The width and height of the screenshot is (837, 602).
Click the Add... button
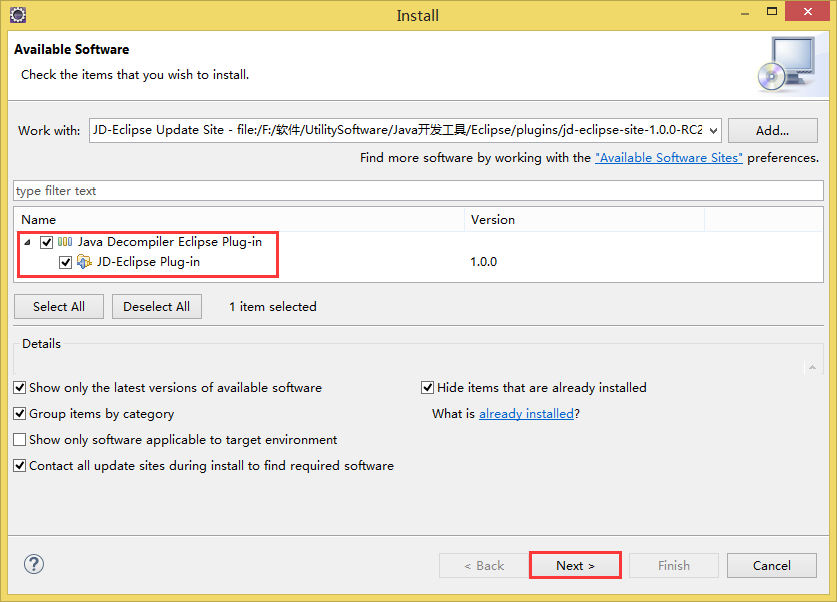click(x=772, y=130)
